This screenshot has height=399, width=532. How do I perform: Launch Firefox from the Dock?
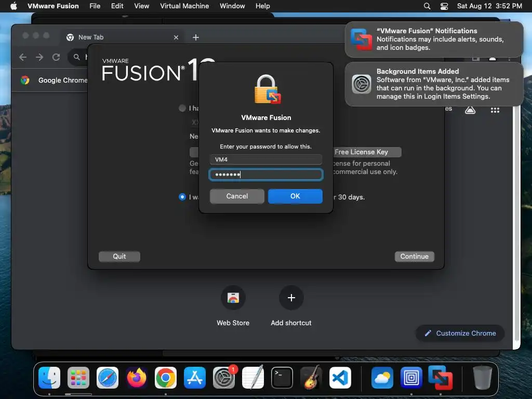[137, 378]
